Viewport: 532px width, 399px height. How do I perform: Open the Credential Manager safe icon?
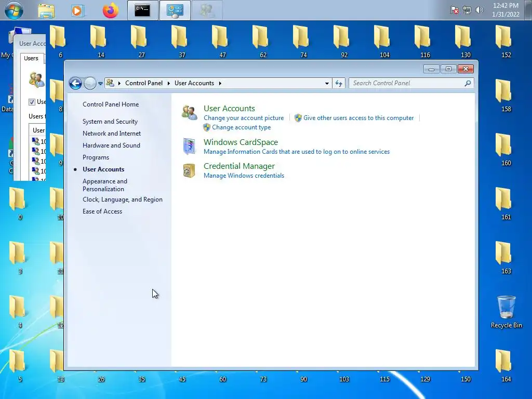189,170
